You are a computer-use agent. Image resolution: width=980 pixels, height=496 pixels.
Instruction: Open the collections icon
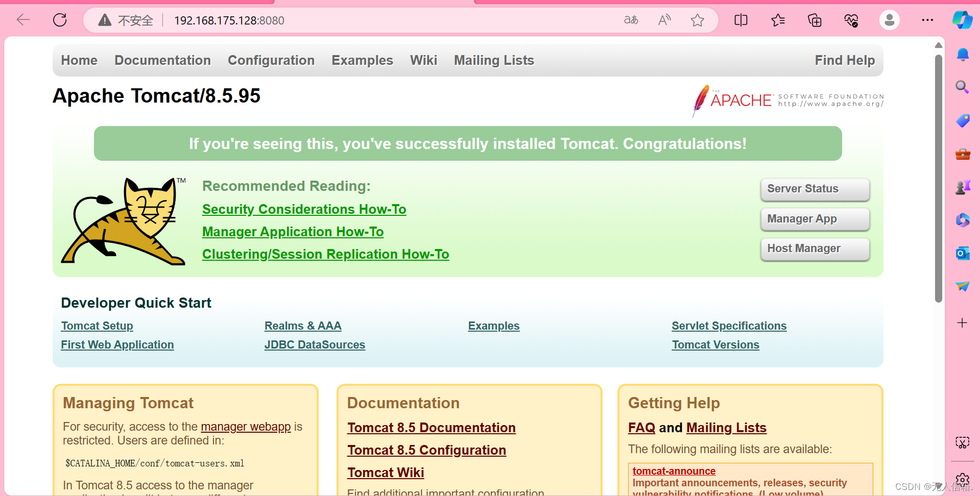point(815,20)
